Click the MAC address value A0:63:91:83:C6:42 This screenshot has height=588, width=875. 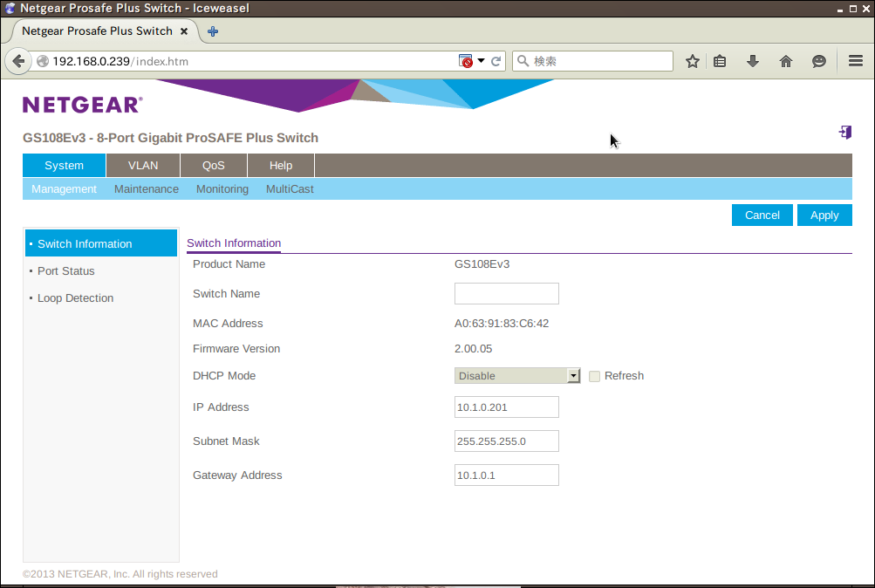[502, 324]
